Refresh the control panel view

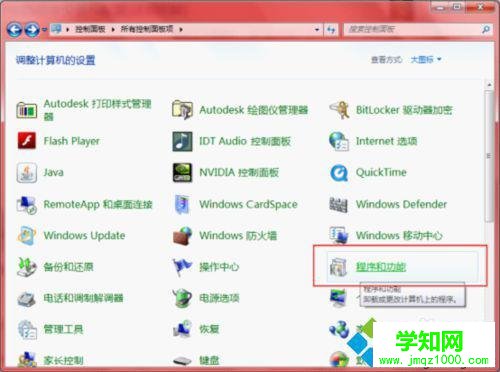click(331, 30)
